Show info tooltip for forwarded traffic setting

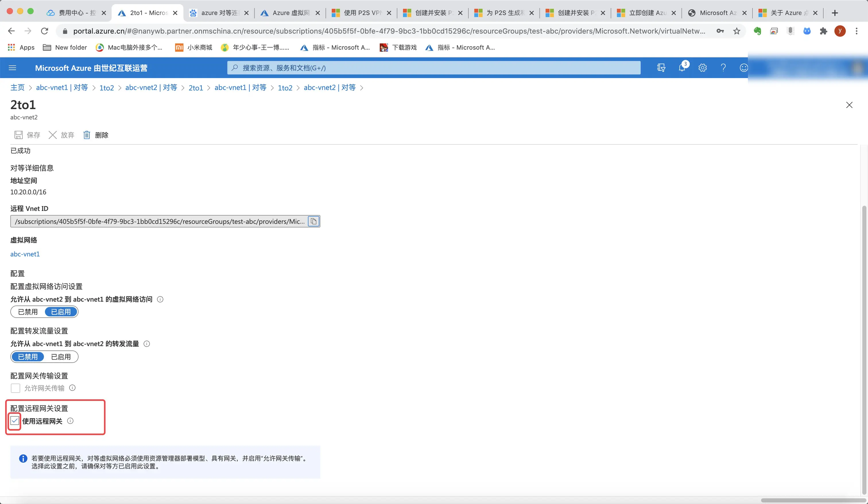click(x=147, y=344)
